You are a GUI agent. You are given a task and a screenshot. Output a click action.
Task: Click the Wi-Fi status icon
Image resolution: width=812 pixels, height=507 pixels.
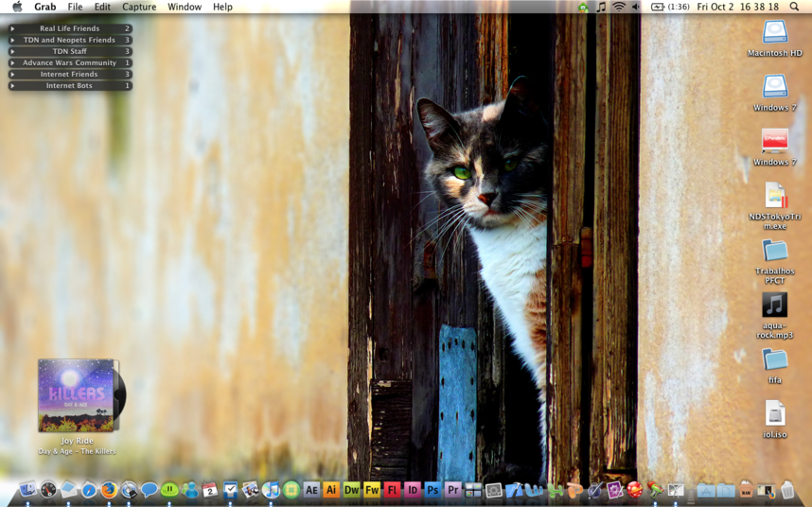click(x=618, y=7)
